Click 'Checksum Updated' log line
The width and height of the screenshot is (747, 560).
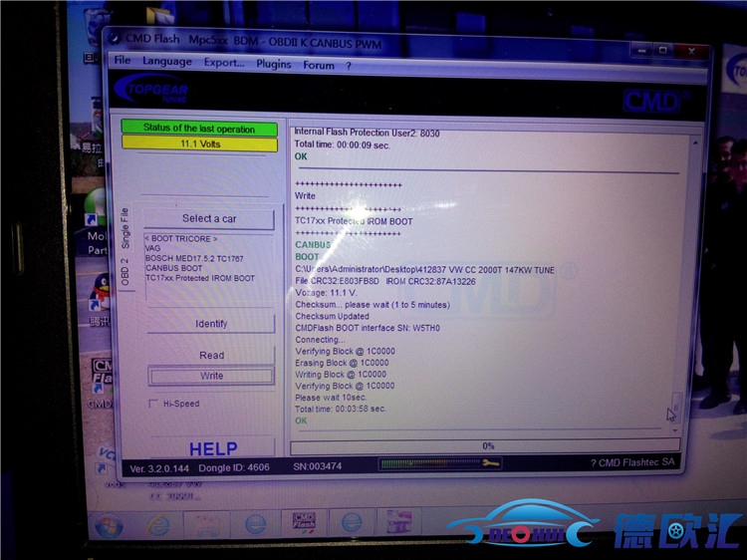tap(332, 316)
